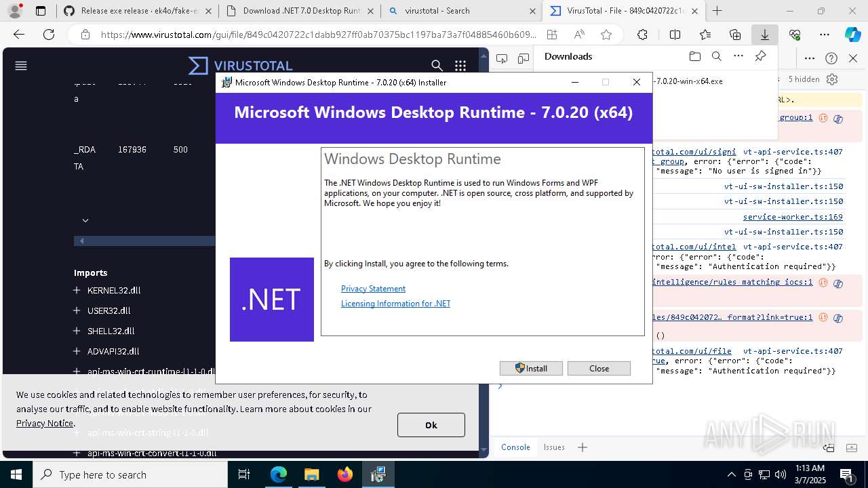This screenshot has width=868, height=488.
Task: Open the cookie banner Privacy Notice link
Action: (45, 423)
